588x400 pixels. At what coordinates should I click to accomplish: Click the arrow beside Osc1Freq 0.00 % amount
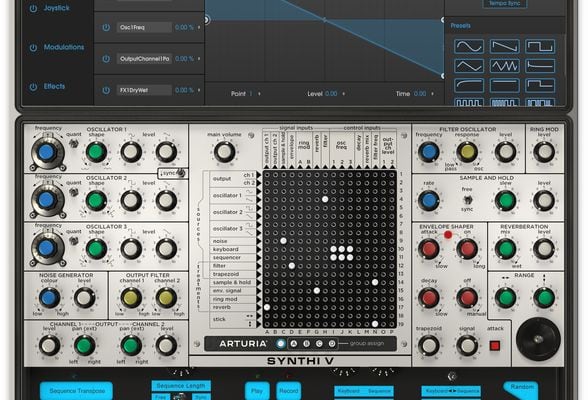pyautogui.click(x=199, y=27)
